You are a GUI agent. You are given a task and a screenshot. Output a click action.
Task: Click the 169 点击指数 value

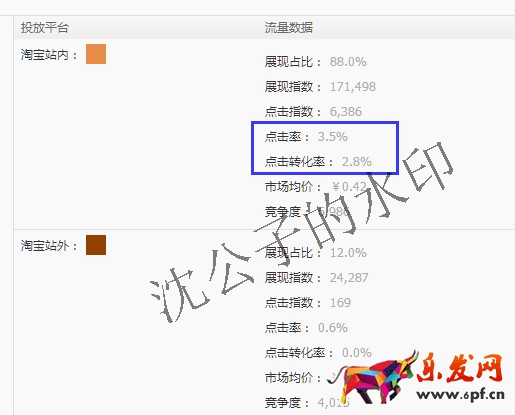[340, 303]
